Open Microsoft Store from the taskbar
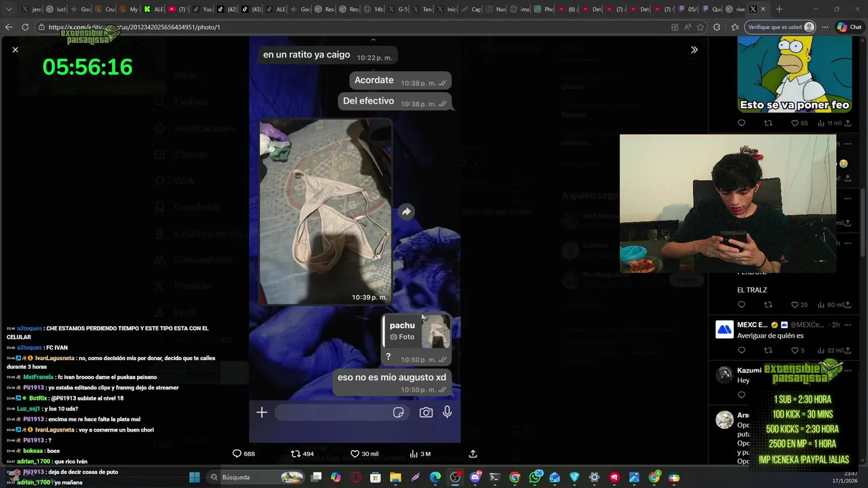This screenshot has width=868, height=488. coord(375,477)
